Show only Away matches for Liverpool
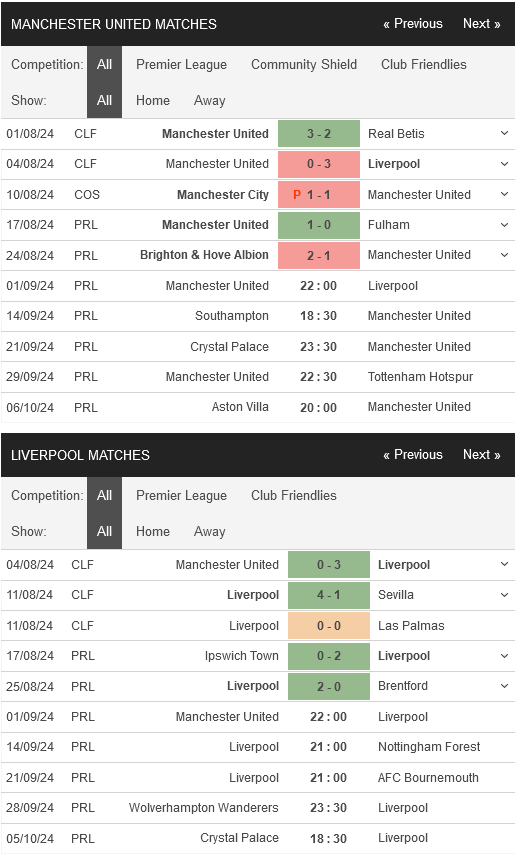The image size is (515, 861). pyautogui.click(x=209, y=532)
